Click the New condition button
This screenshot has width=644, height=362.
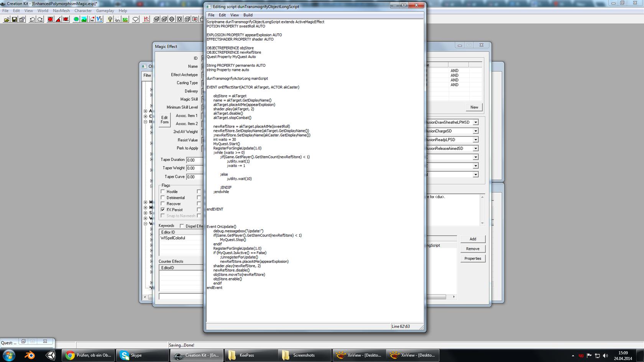(474, 107)
